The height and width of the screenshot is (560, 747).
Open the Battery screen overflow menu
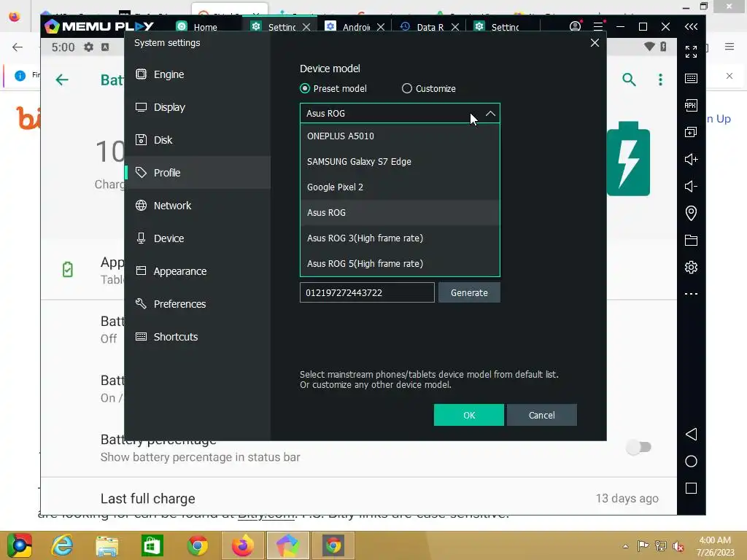[660, 79]
